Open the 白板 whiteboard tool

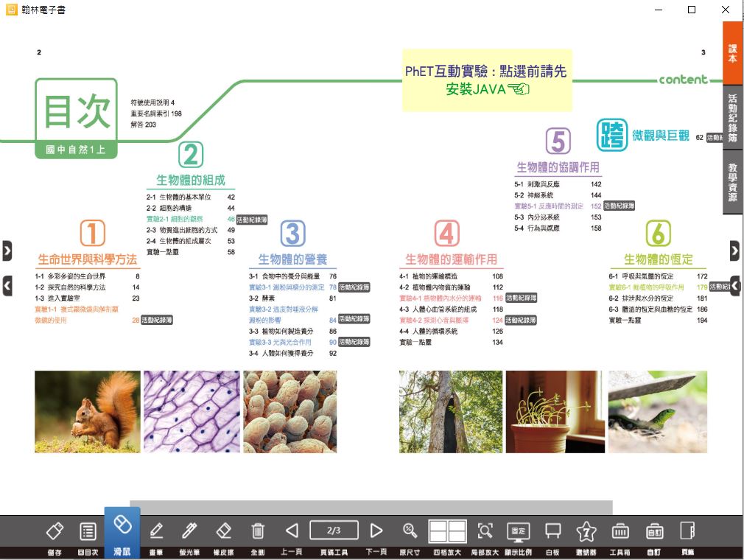pyautogui.click(x=552, y=538)
